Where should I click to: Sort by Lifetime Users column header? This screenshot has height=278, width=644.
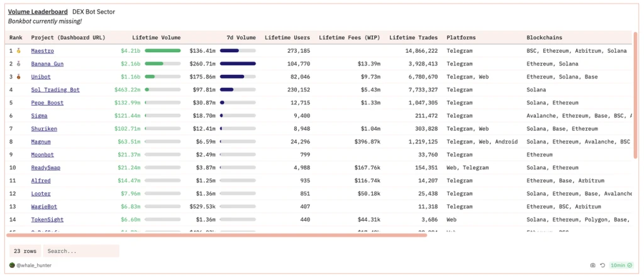287,38
